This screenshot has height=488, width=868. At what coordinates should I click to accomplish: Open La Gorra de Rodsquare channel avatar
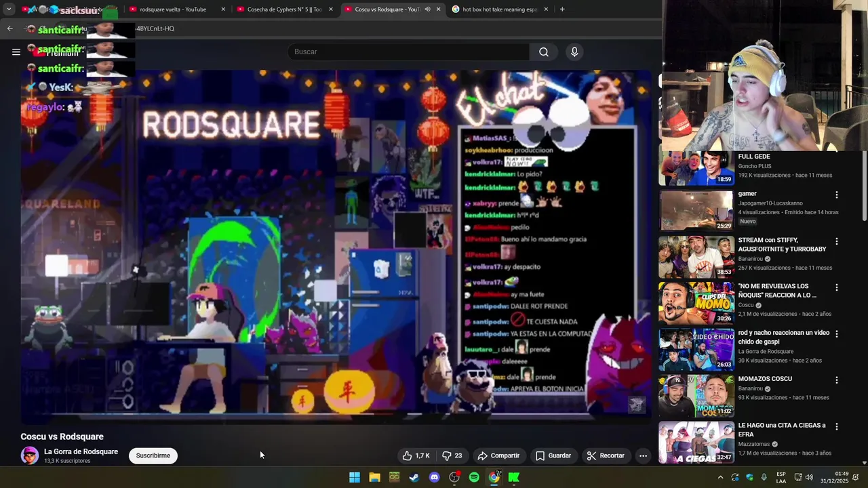[x=30, y=455]
